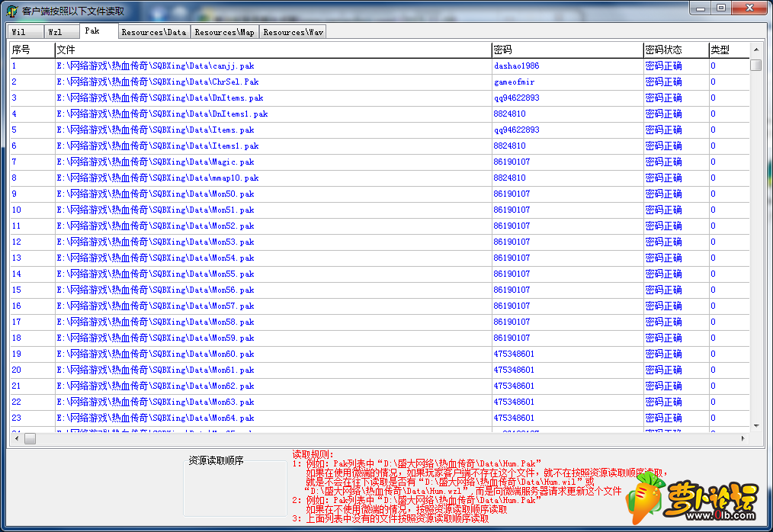
Task: Click the vertical scrollbar up arrow
Action: pos(756,50)
